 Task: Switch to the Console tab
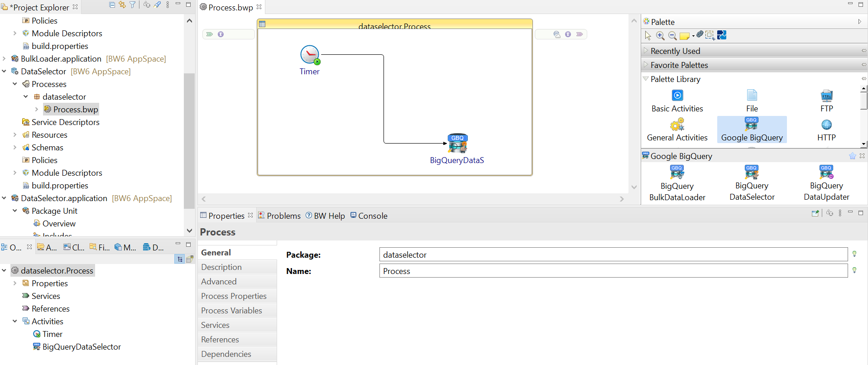click(369, 216)
